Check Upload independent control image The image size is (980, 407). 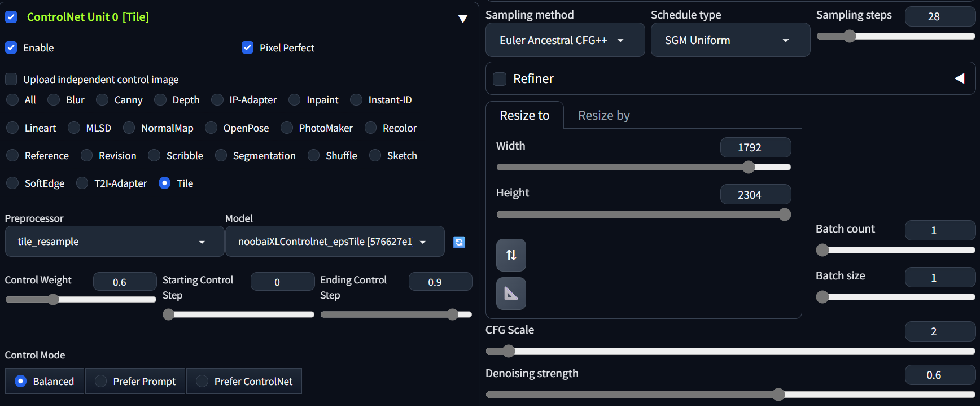pos(11,79)
